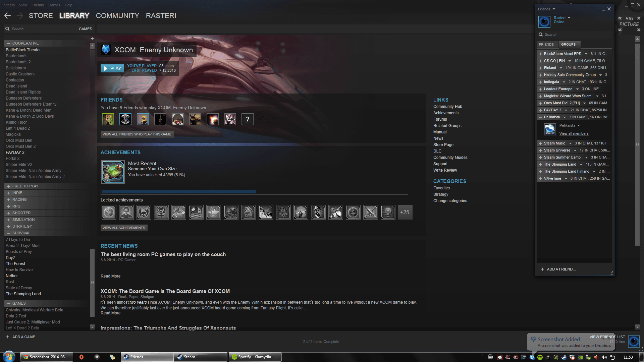644x362 pixels.
Task: Select The Forest in game list
Action: pos(15,264)
